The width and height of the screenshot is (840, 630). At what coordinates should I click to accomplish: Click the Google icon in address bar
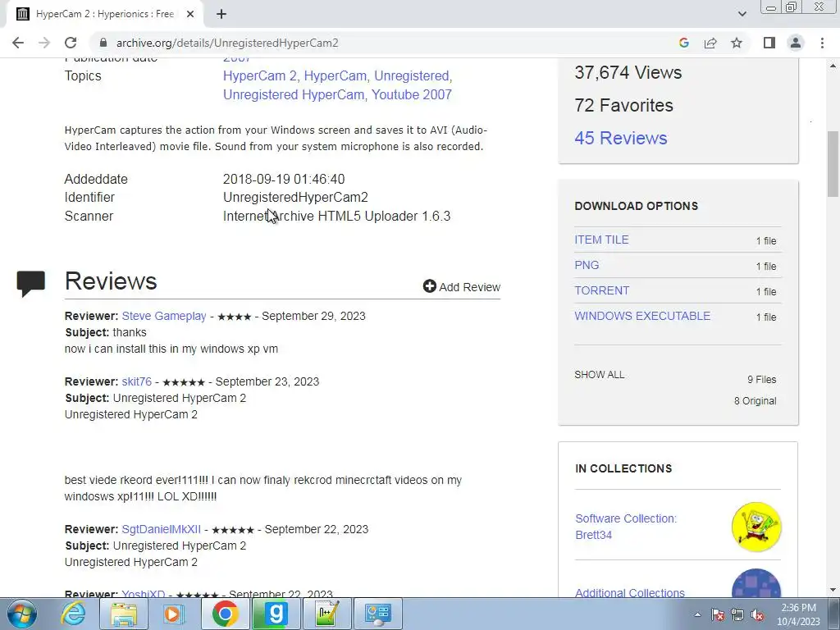coord(683,43)
